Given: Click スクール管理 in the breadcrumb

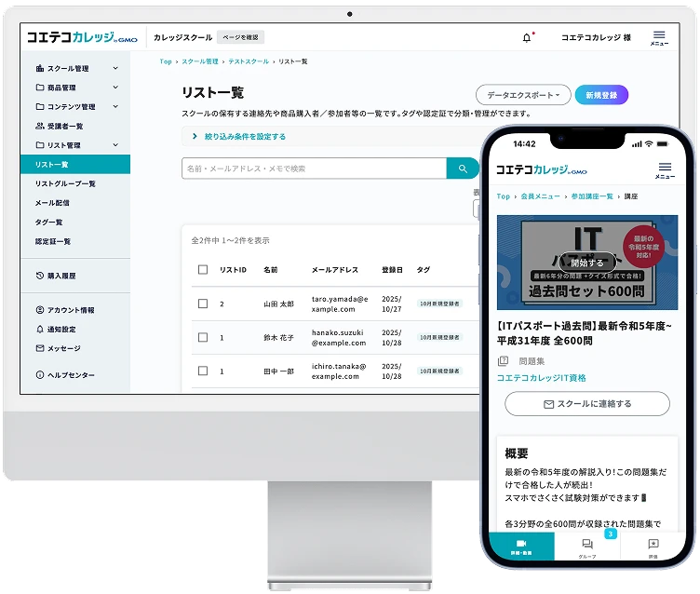Looking at the screenshot, I should [200, 61].
